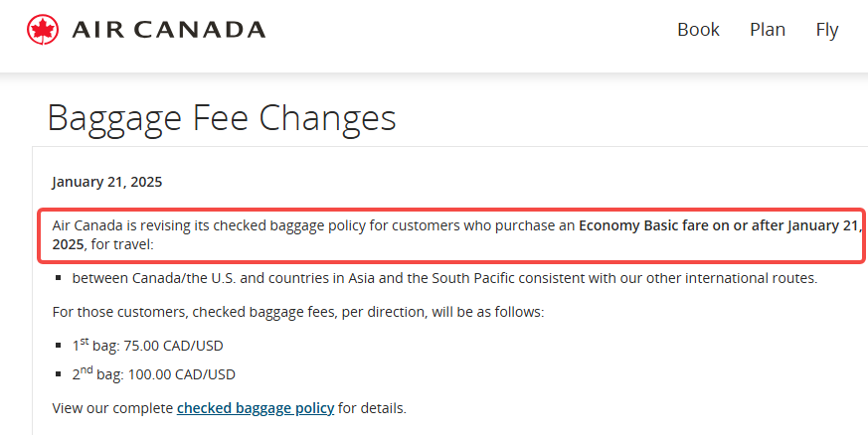Click the Baggage Fee Changes heading
Image resolution: width=868 pixels, height=435 pixels.
point(222,117)
